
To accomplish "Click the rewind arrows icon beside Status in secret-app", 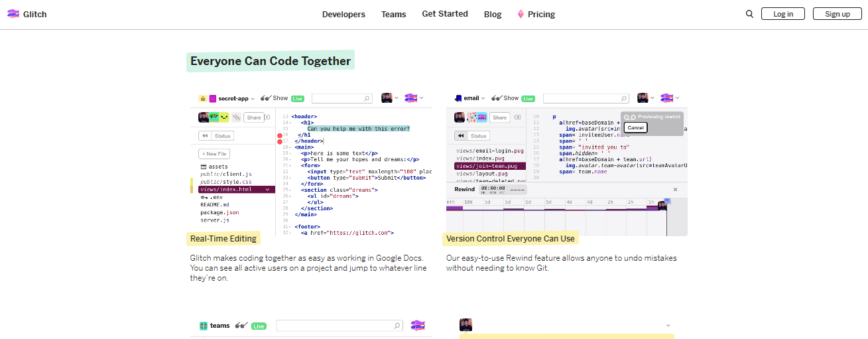I will [206, 136].
